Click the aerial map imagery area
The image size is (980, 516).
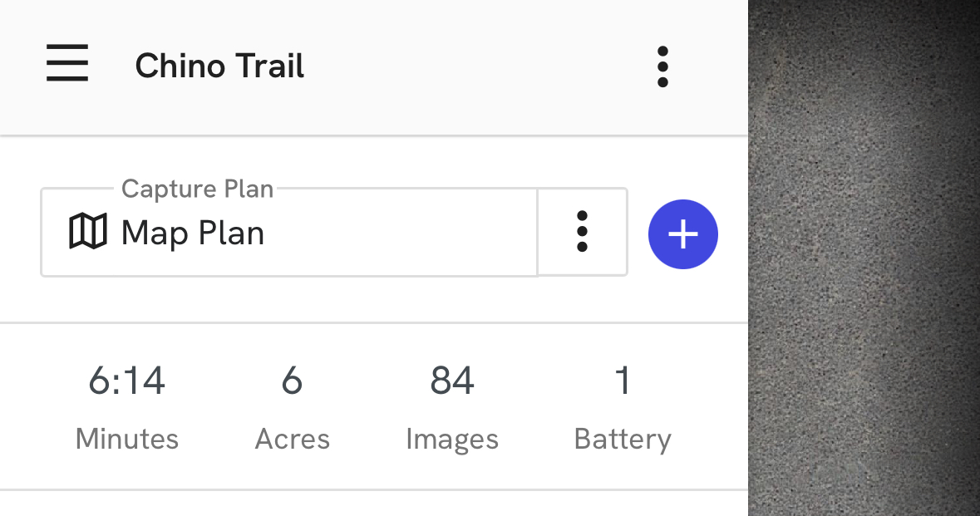pyautogui.click(x=864, y=258)
